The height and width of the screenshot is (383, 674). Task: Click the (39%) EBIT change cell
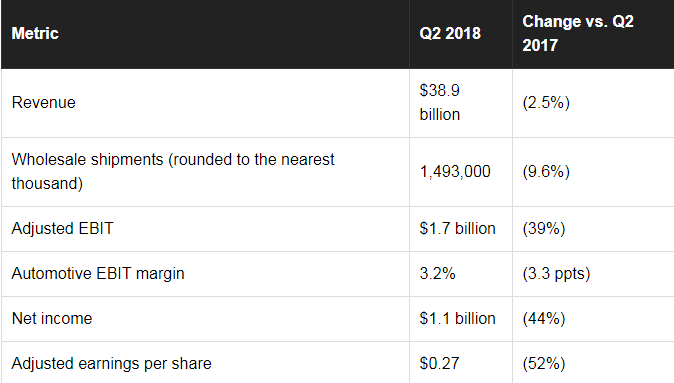544,229
